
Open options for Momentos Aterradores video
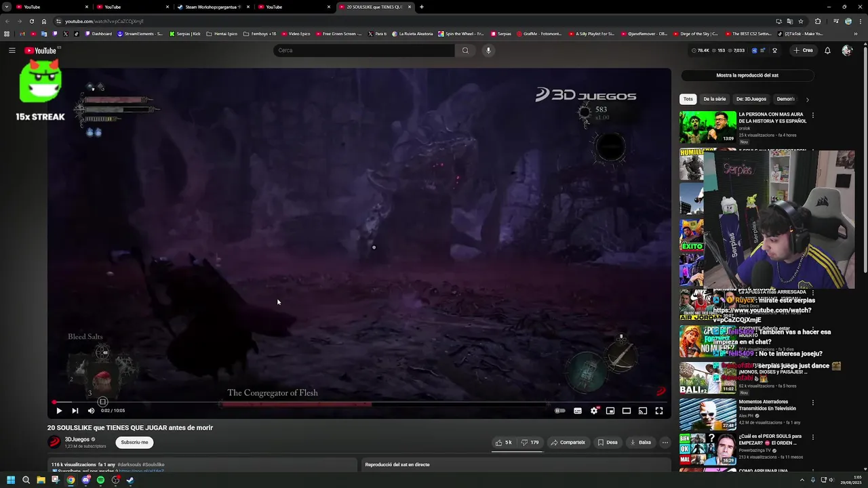(812, 403)
